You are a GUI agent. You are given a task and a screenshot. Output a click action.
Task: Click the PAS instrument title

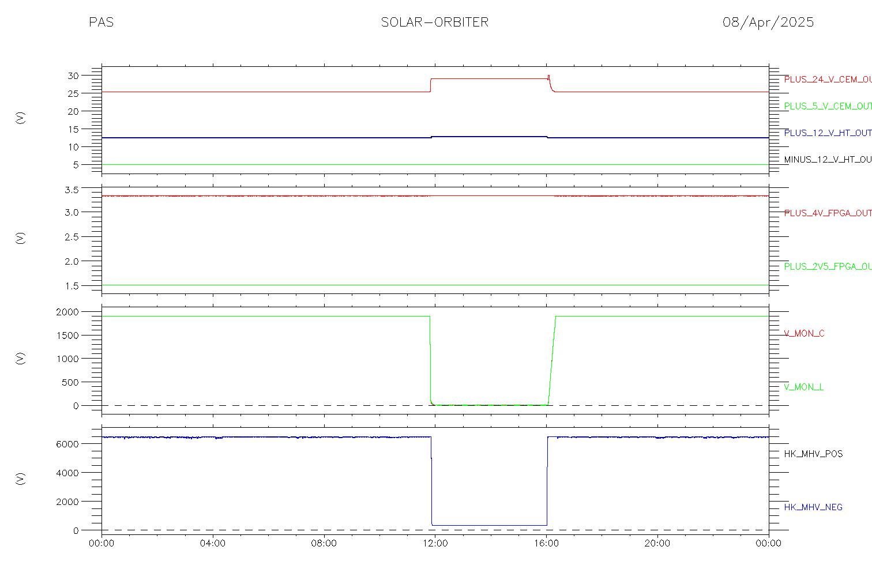[x=101, y=22]
